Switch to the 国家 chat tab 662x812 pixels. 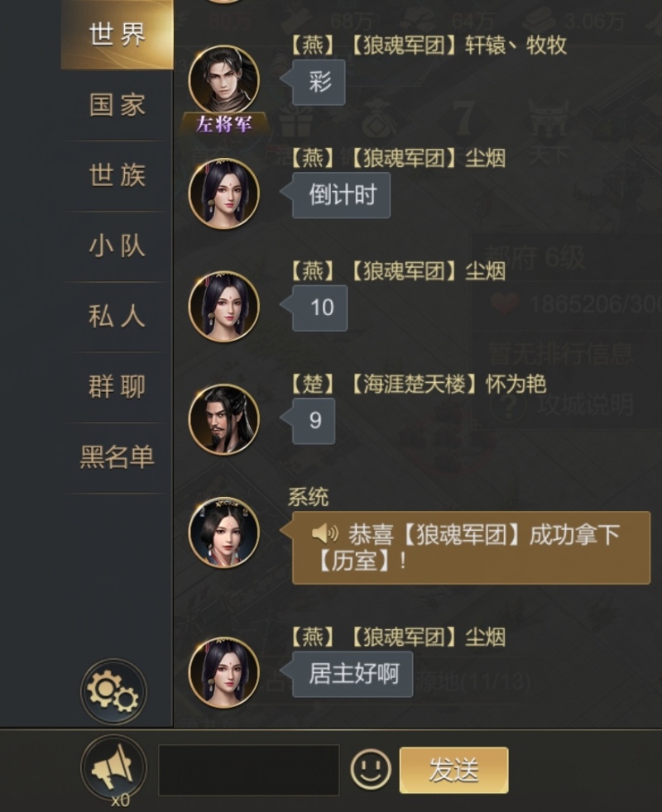coord(118,105)
